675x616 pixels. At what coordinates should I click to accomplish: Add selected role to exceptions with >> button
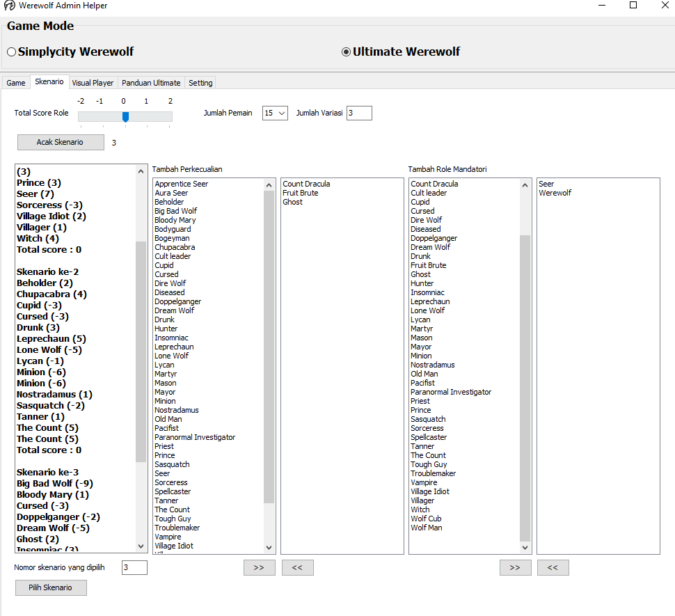click(x=259, y=567)
